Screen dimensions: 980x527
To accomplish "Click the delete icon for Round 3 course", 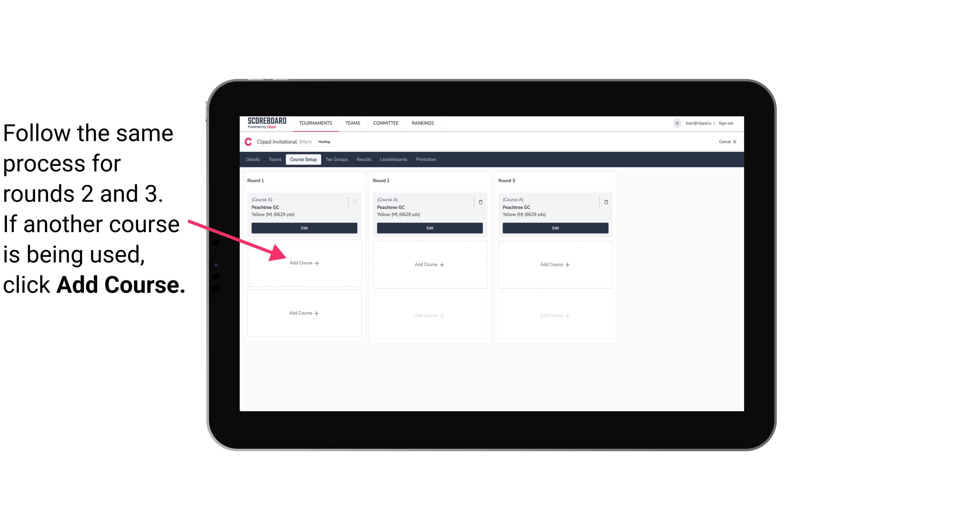I will pos(604,202).
